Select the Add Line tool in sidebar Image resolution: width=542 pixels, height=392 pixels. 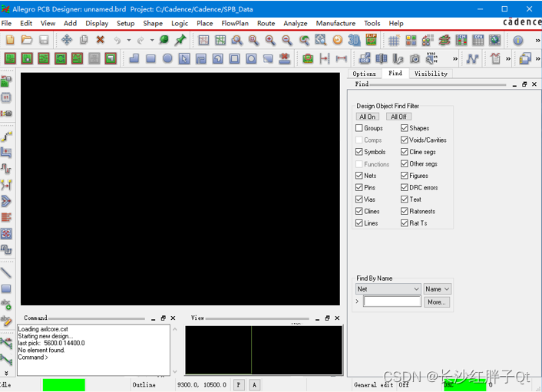(6, 273)
